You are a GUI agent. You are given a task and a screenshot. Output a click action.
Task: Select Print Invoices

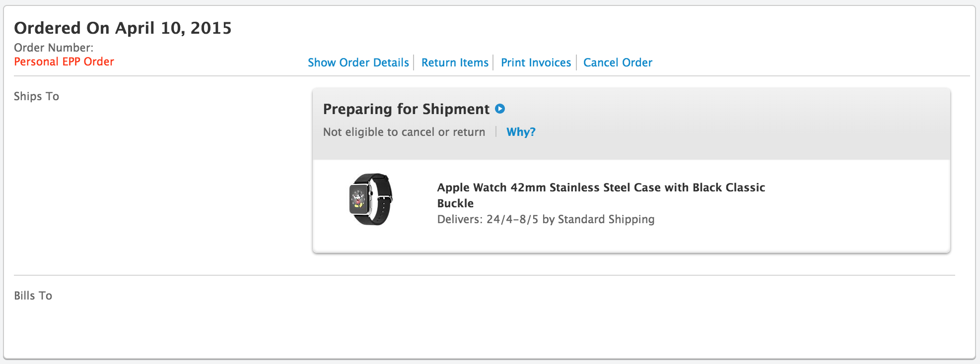(x=536, y=62)
